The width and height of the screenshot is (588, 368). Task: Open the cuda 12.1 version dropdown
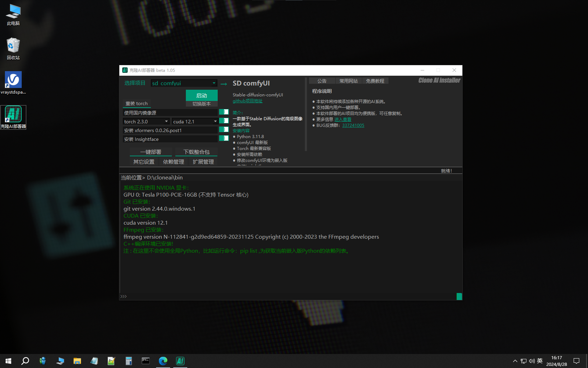pyautogui.click(x=195, y=121)
